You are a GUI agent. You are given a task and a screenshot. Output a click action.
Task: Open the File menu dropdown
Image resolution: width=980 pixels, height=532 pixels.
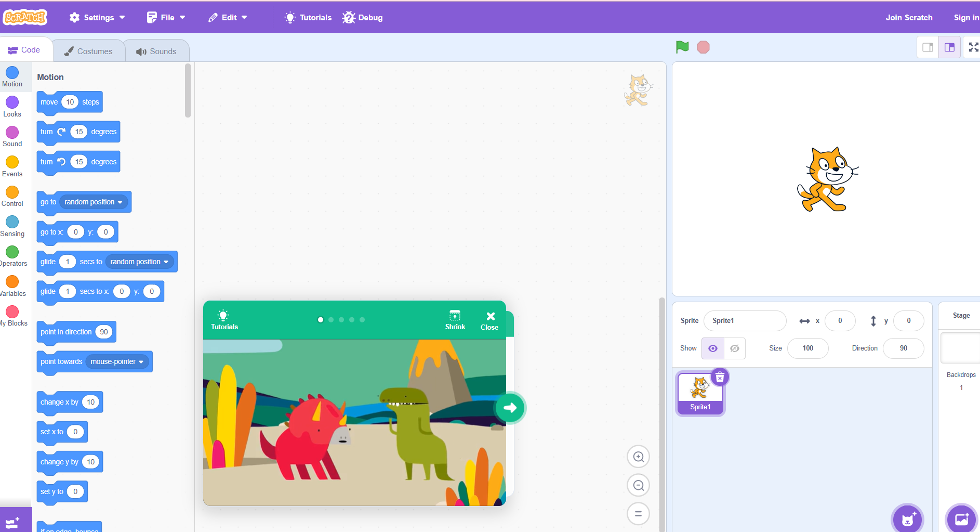pos(165,17)
